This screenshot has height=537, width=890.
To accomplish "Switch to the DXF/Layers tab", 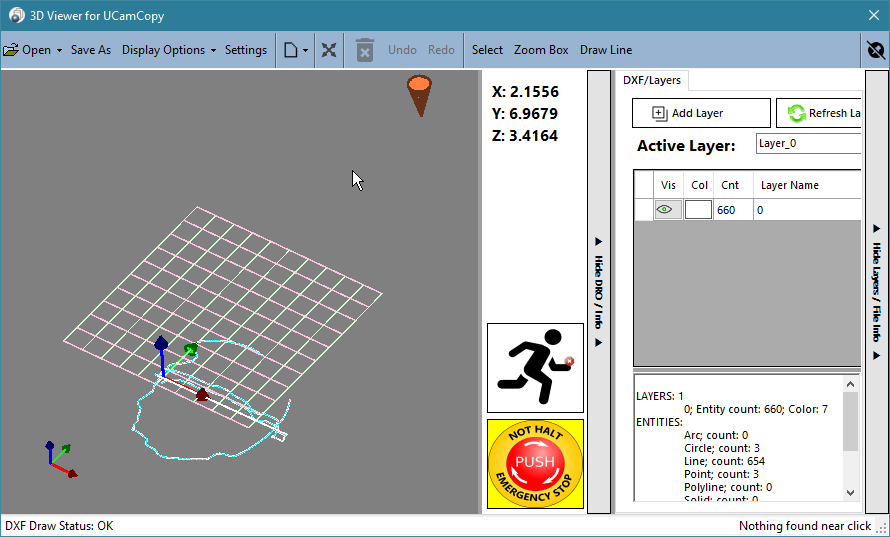I will pos(652,80).
